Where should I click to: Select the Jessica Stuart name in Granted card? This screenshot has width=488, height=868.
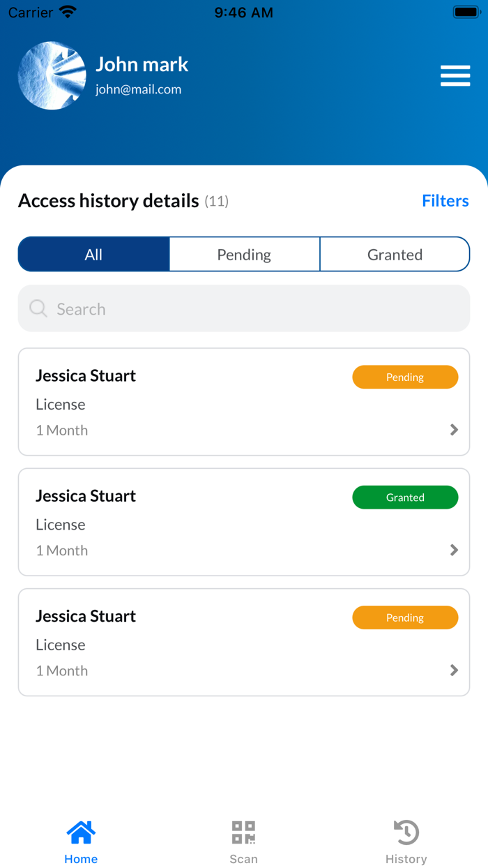point(86,496)
